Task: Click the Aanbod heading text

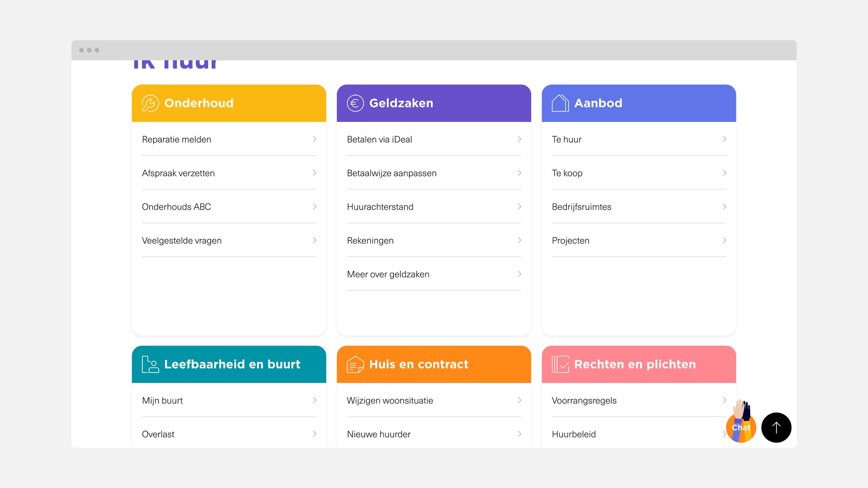Action: 598,103
